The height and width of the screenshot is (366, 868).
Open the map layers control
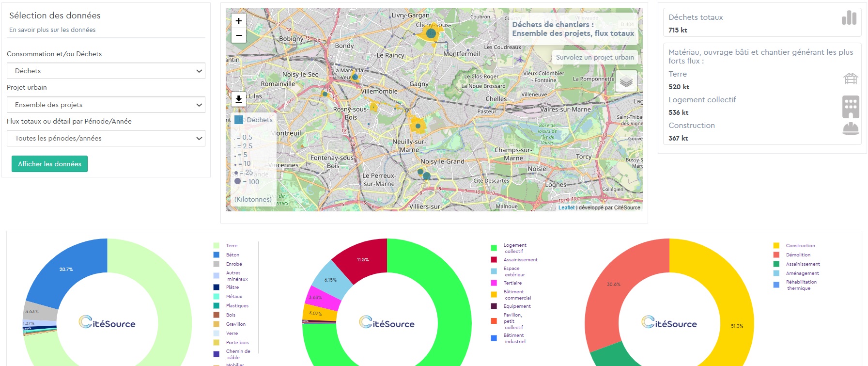(626, 81)
